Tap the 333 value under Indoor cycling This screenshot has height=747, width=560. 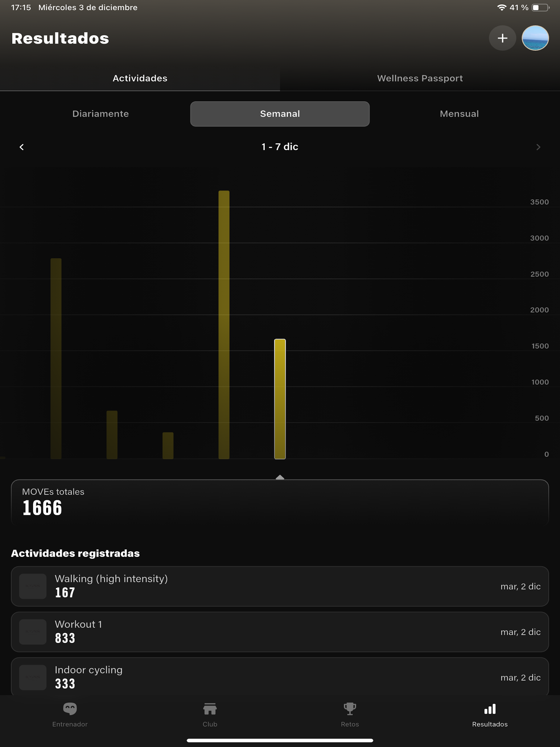pyautogui.click(x=65, y=683)
